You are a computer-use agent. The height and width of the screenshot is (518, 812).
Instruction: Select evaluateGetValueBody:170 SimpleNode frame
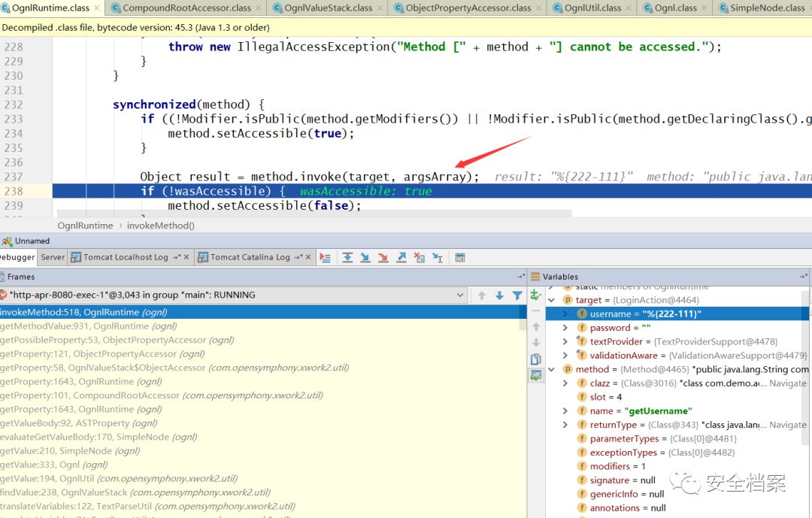262,438
